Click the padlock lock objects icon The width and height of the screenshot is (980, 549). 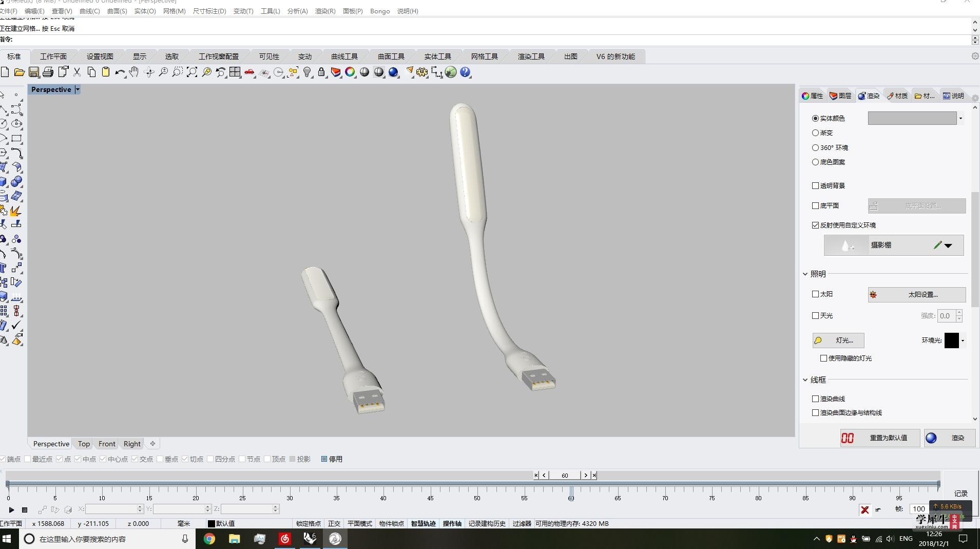point(321,72)
